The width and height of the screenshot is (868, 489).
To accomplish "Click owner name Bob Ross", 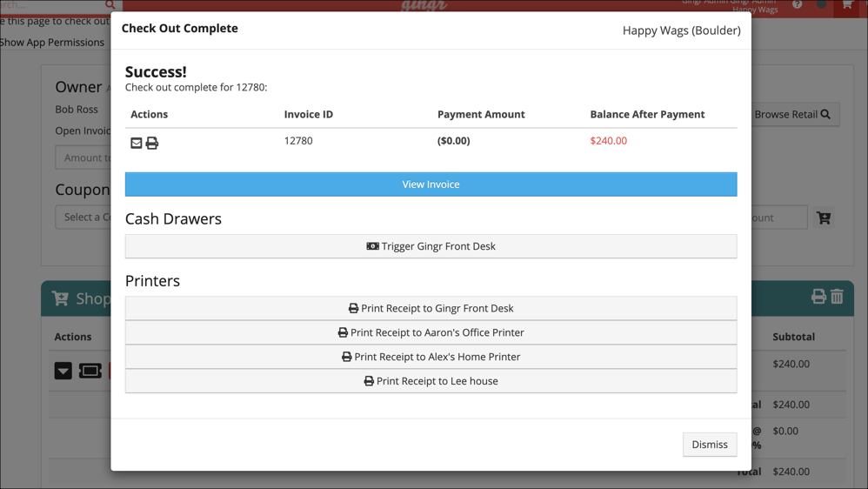I will click(x=77, y=110).
